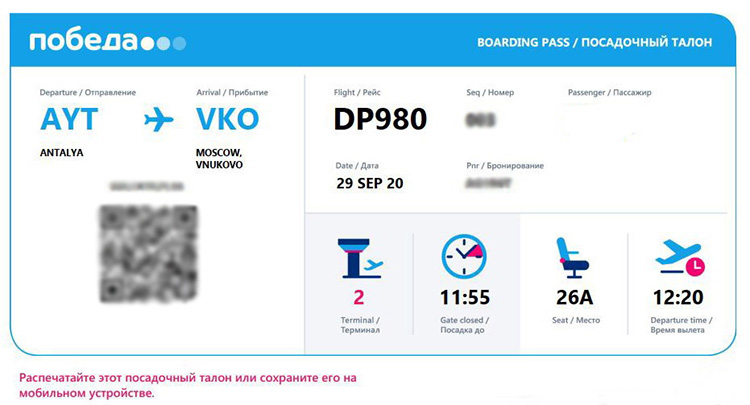Click the seat icon
Viewport: 750px width, 405px height.
(x=573, y=257)
